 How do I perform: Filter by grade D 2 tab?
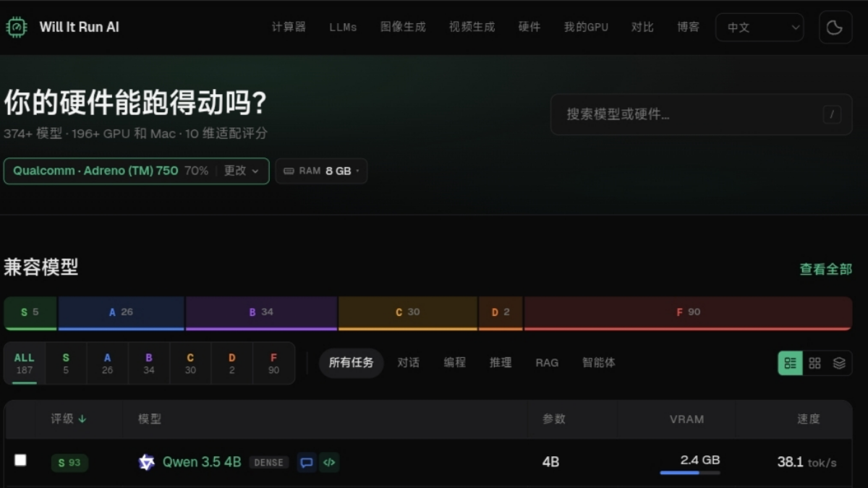point(231,363)
